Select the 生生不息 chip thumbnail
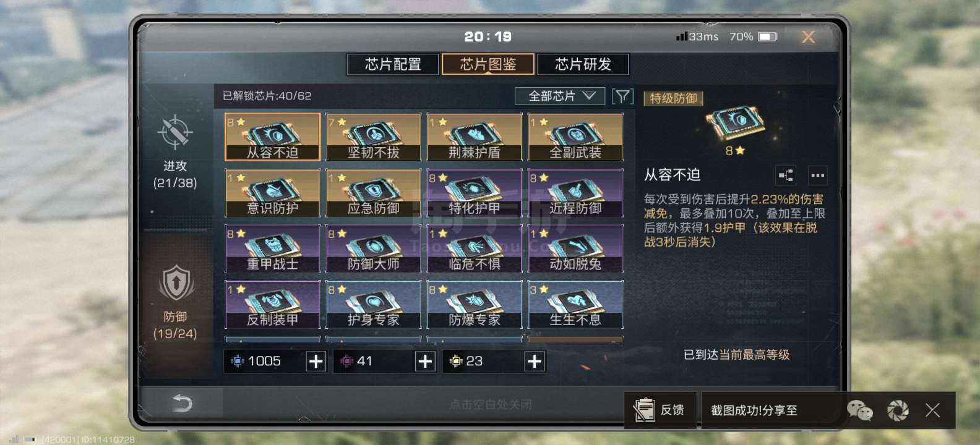980x445 pixels. 575,304
